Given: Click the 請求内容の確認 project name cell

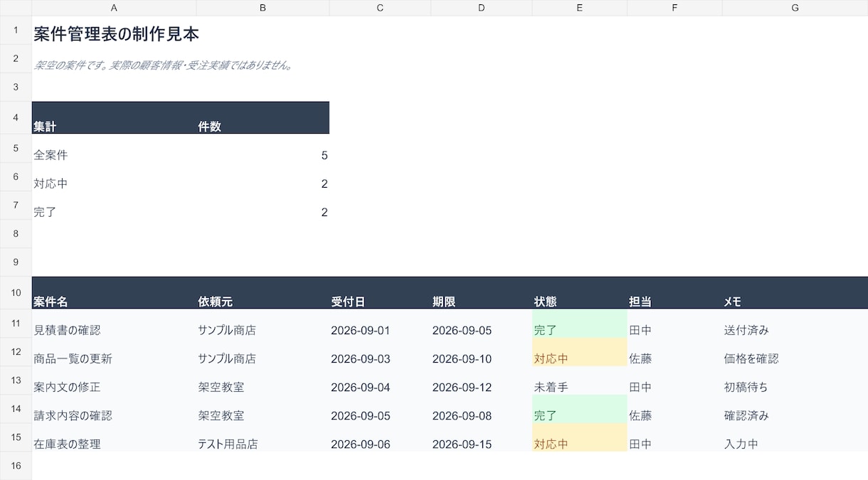Looking at the screenshot, I should pyautogui.click(x=114, y=409).
